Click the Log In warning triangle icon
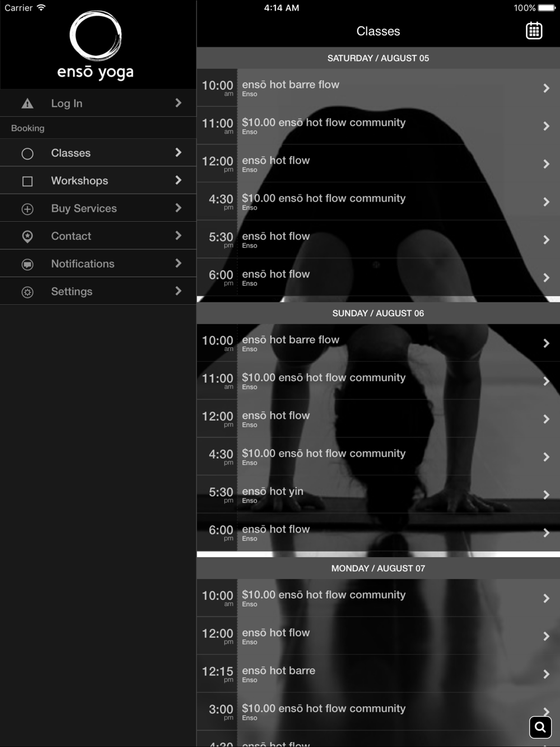The height and width of the screenshot is (747, 560). coord(27,103)
